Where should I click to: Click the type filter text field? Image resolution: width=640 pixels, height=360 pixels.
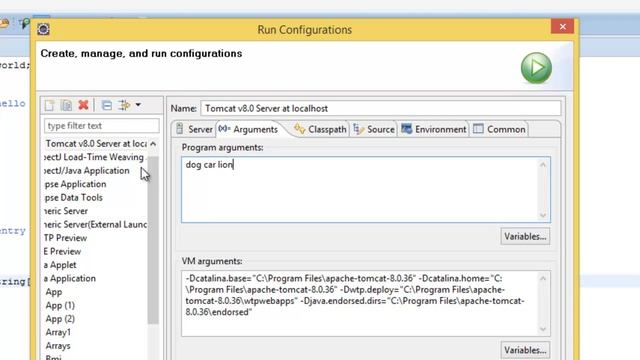[x=102, y=126]
